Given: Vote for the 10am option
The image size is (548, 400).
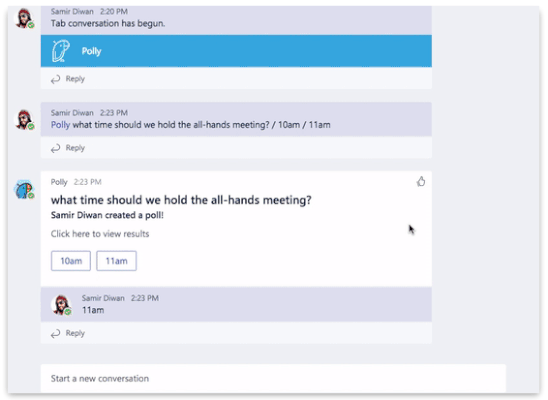Looking at the screenshot, I should (71, 261).
